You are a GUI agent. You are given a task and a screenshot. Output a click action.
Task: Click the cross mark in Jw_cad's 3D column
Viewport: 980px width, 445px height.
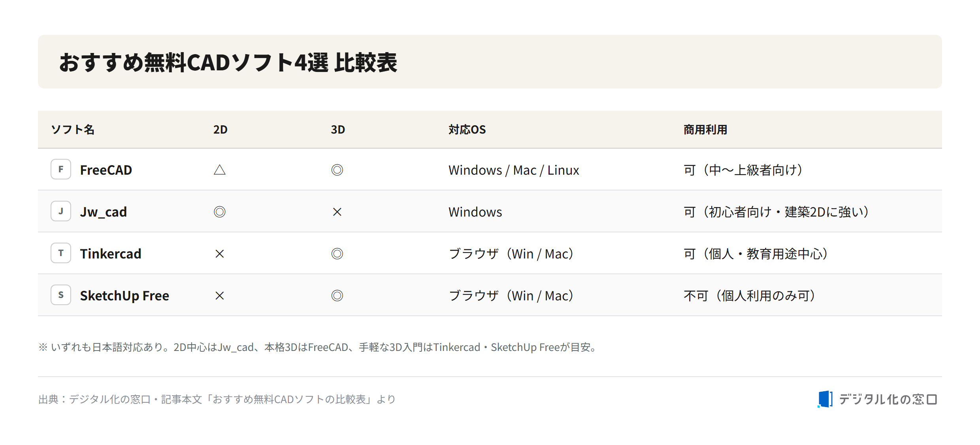337,212
